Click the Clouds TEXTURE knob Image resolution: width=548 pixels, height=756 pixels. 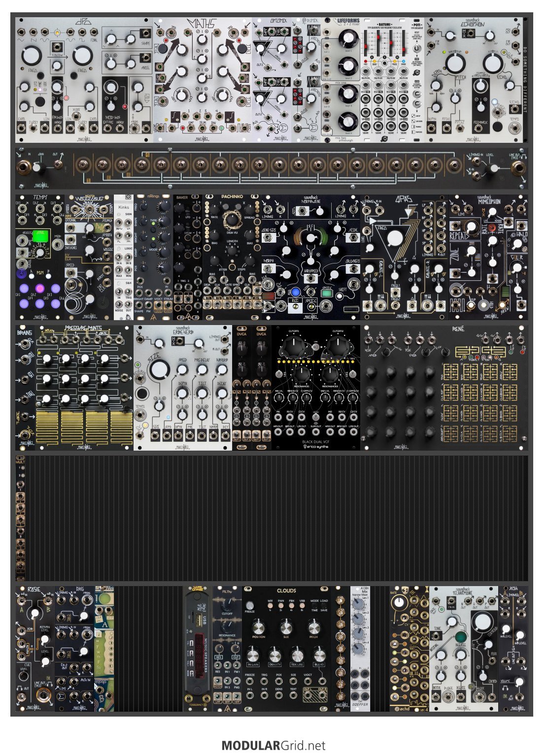pos(297,656)
